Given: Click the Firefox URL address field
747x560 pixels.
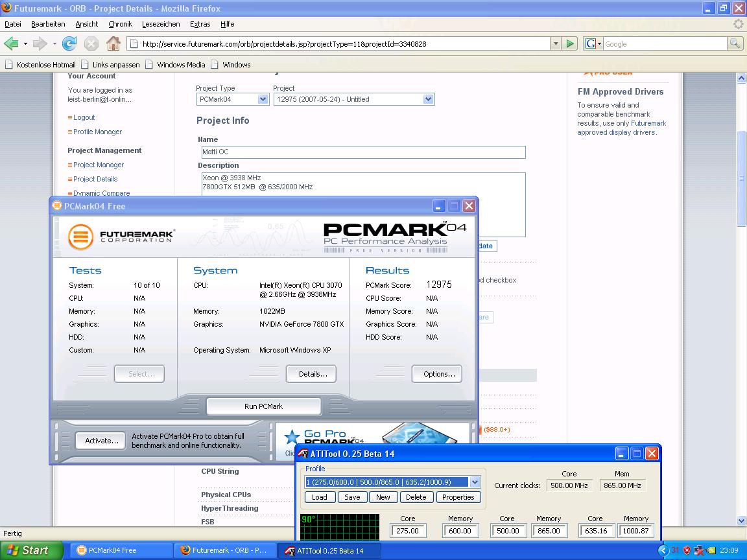Looking at the screenshot, I should click(338, 44).
